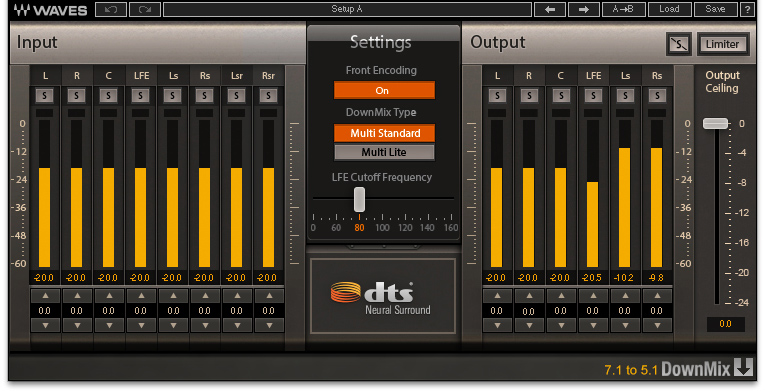The image size is (765, 391).
Task: Click the redo arrow in Waves toolbar
Action: [145, 9]
